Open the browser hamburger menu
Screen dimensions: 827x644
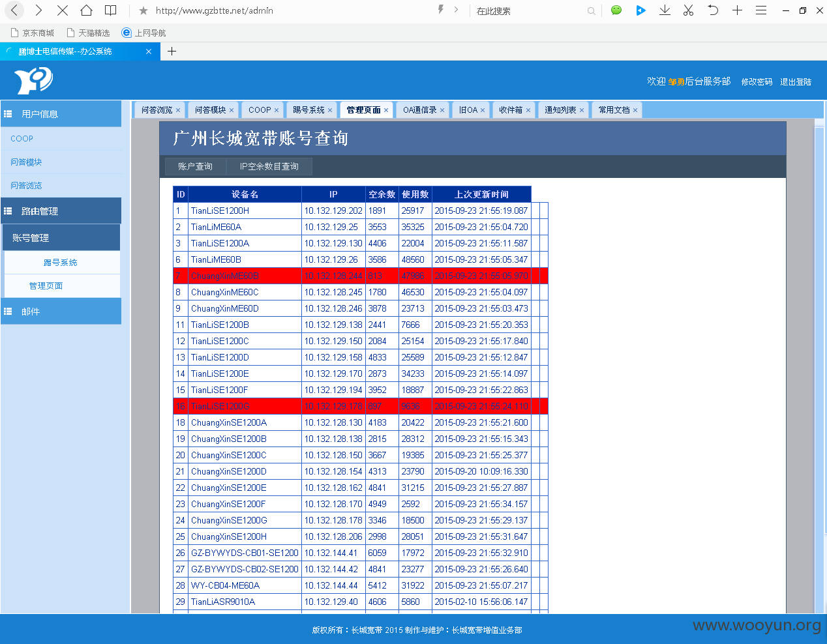761,10
